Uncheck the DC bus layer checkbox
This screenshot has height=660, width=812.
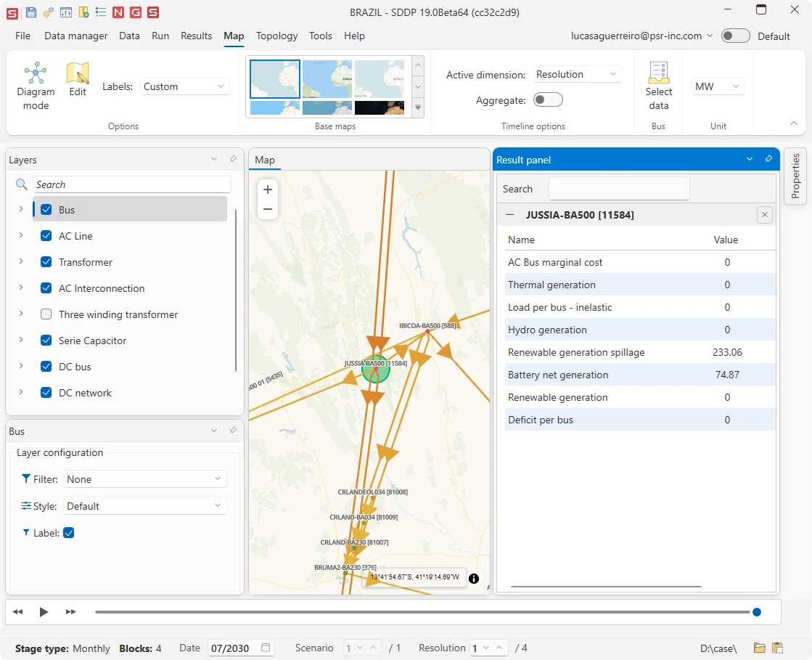click(46, 366)
